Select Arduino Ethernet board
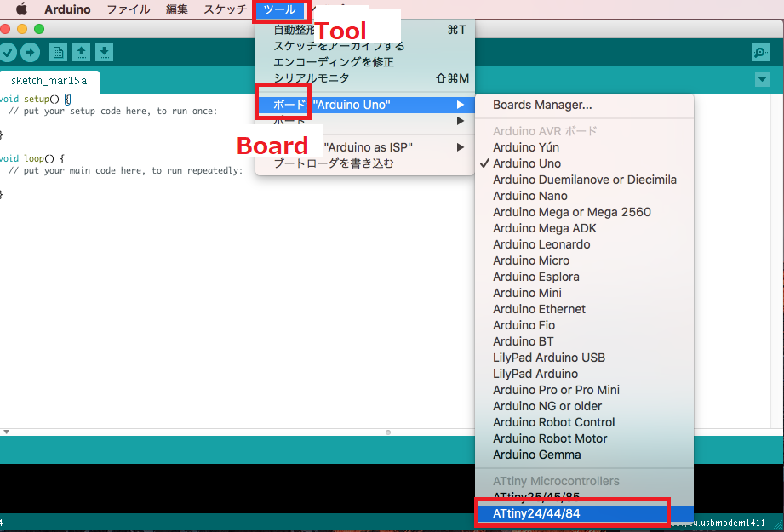Image resolution: width=784 pixels, height=532 pixels. click(x=584, y=309)
